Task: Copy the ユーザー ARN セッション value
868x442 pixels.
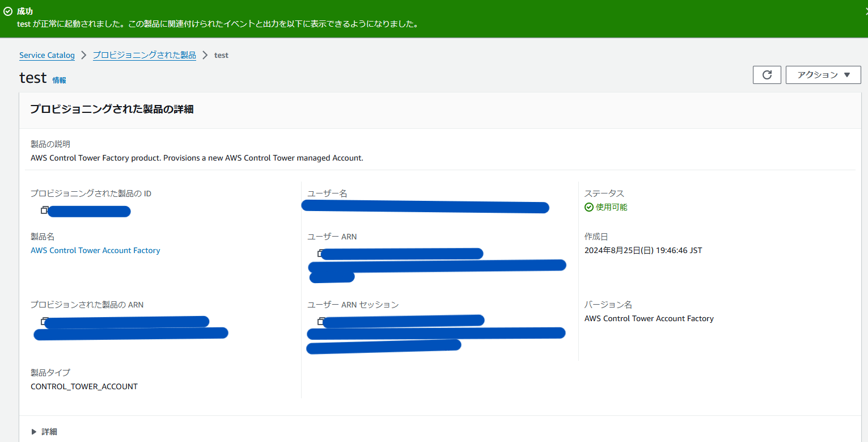Action: click(x=321, y=321)
